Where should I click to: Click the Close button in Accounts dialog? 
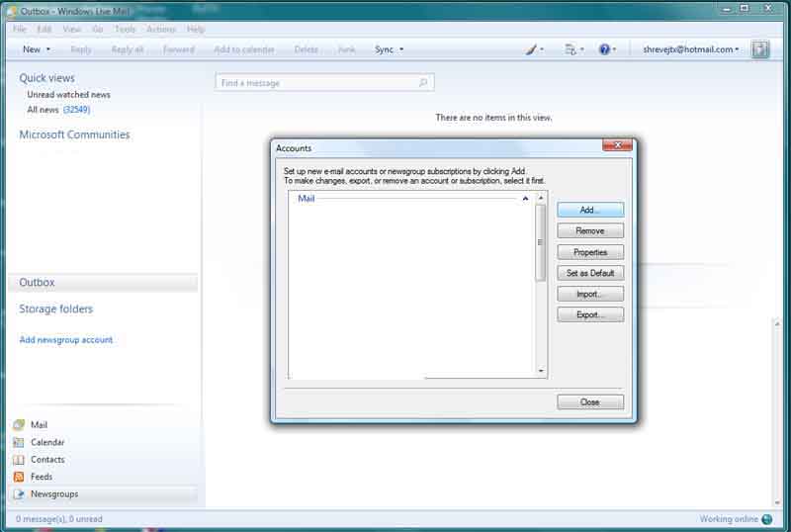point(590,402)
